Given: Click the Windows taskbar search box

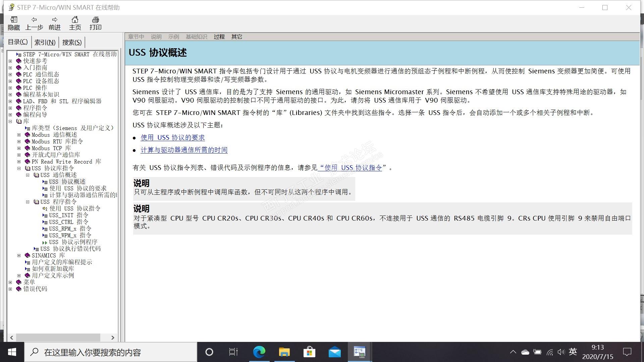Looking at the screenshot, I should pyautogui.click(x=111, y=352).
